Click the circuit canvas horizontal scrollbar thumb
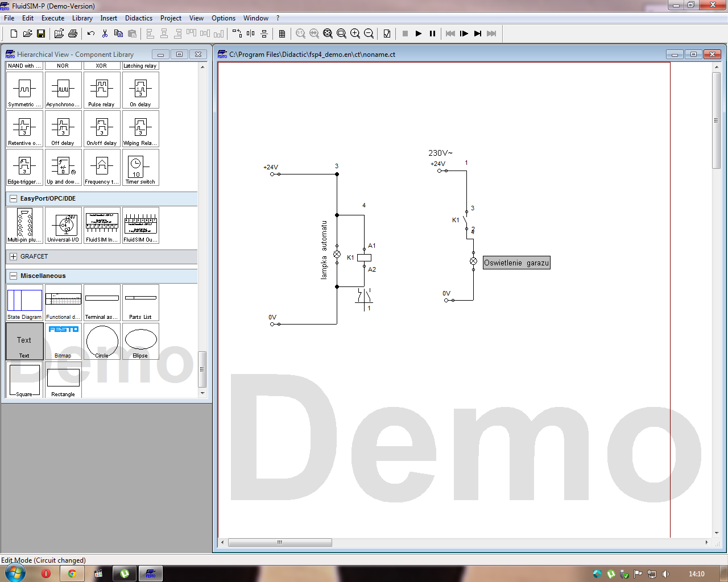Screen dimensions: 728x582 click(x=280, y=543)
